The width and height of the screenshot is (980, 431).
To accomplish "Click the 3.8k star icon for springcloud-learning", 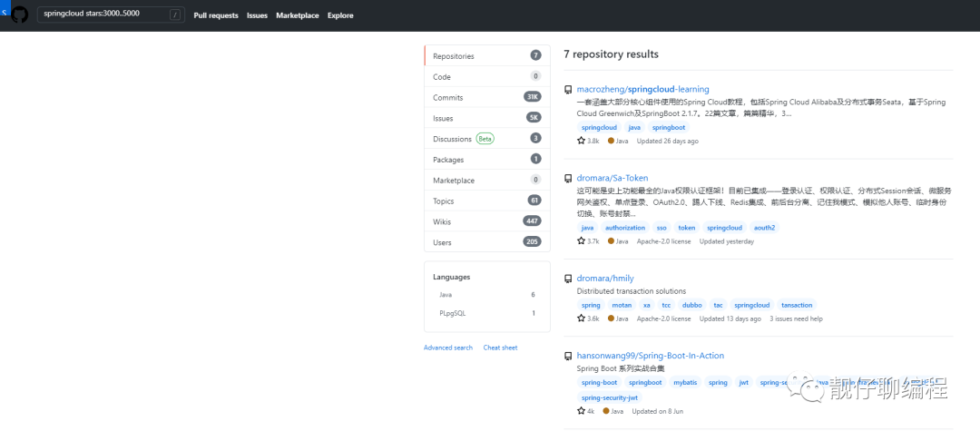I will tap(582, 141).
